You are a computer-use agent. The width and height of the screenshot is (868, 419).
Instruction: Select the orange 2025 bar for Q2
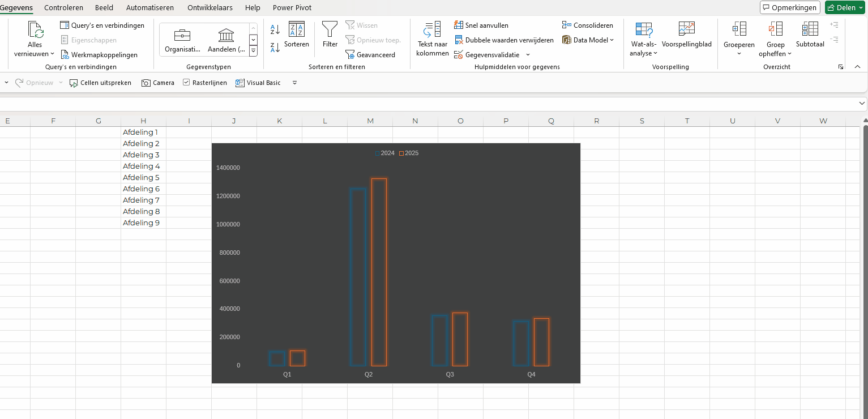point(379,272)
